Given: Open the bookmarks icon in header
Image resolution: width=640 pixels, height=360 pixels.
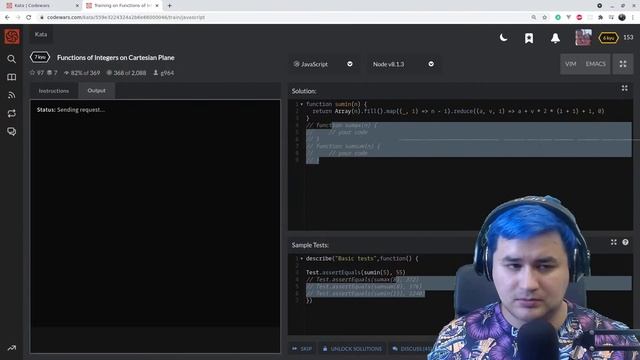Looking at the screenshot, I should pyautogui.click(x=529, y=38).
